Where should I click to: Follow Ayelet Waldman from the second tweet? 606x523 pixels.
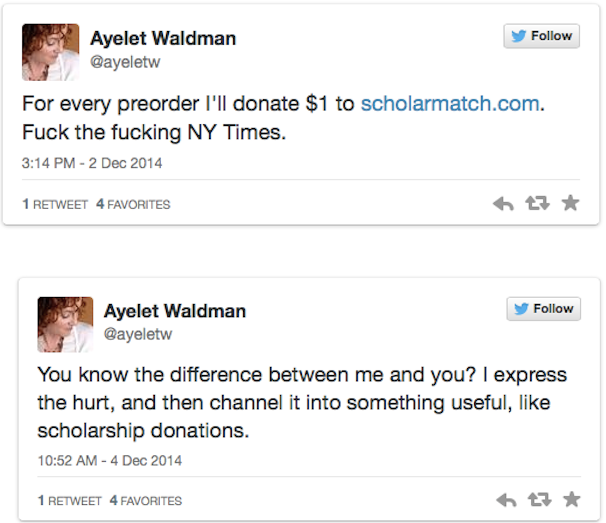click(541, 309)
